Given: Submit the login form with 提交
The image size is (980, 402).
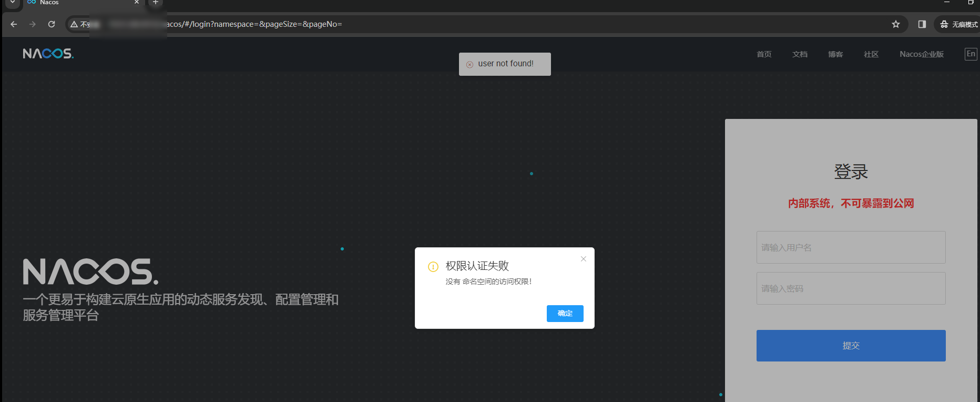Looking at the screenshot, I should click(x=851, y=346).
